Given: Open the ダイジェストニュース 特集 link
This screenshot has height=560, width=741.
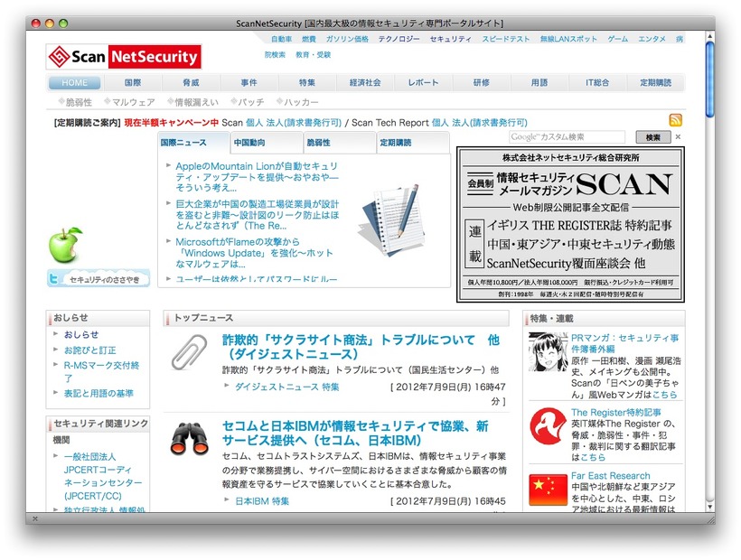Looking at the screenshot, I should point(286,387).
